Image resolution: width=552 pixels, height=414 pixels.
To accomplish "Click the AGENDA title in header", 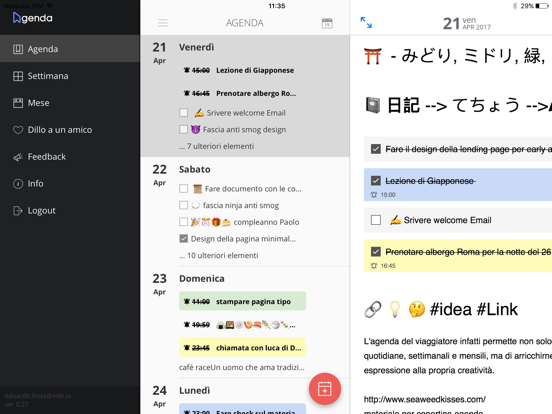I will 245,23.
